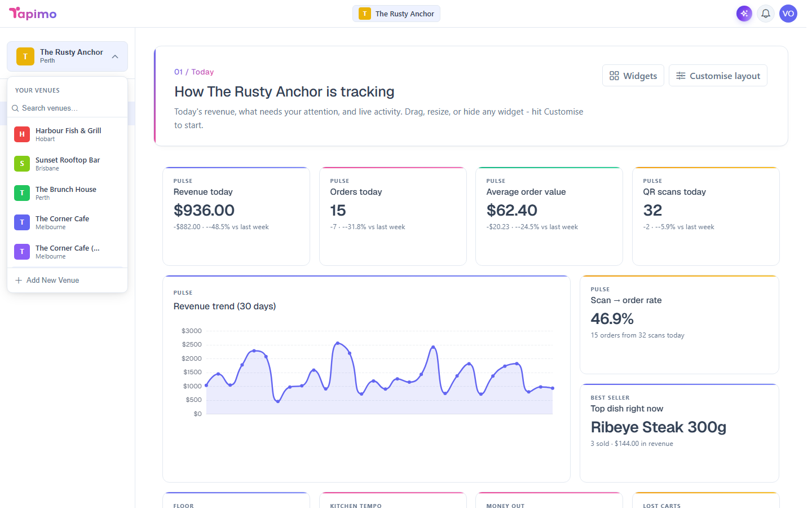812x508 pixels.
Task: Switch to Sunset Rooftop Bar venue
Action: [67, 164]
